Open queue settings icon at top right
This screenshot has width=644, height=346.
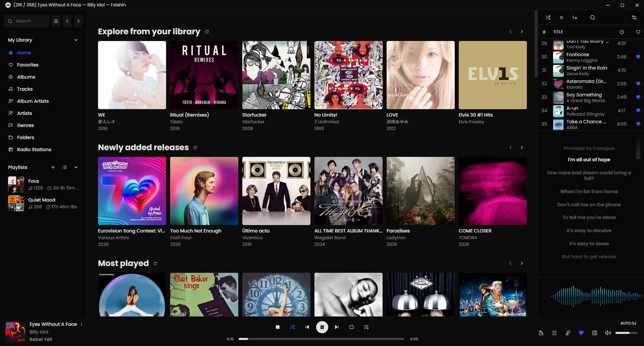coord(634,17)
